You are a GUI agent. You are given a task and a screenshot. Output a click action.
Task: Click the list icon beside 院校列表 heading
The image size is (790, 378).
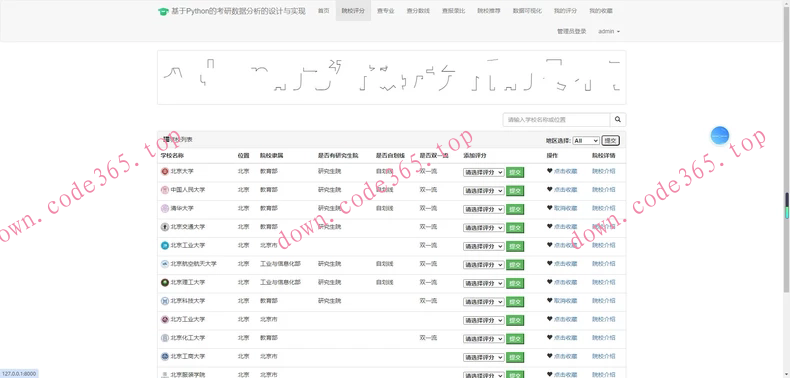pos(166,140)
